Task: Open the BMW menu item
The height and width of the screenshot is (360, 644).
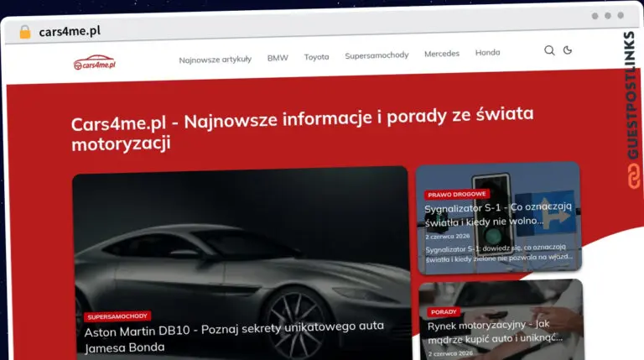Action: 278,58
